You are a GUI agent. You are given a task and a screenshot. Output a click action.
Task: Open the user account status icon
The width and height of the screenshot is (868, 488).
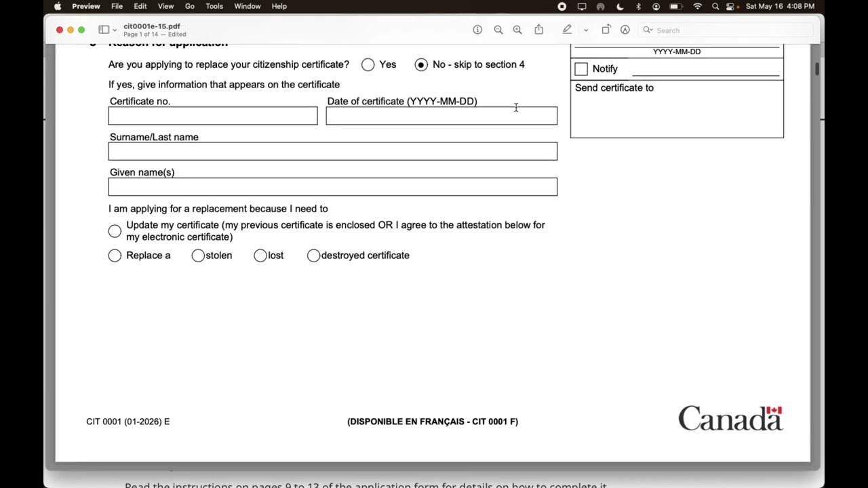[x=656, y=6]
